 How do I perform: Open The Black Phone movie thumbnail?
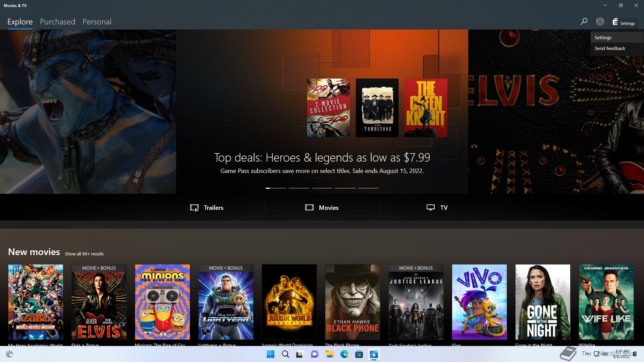pyautogui.click(x=353, y=302)
